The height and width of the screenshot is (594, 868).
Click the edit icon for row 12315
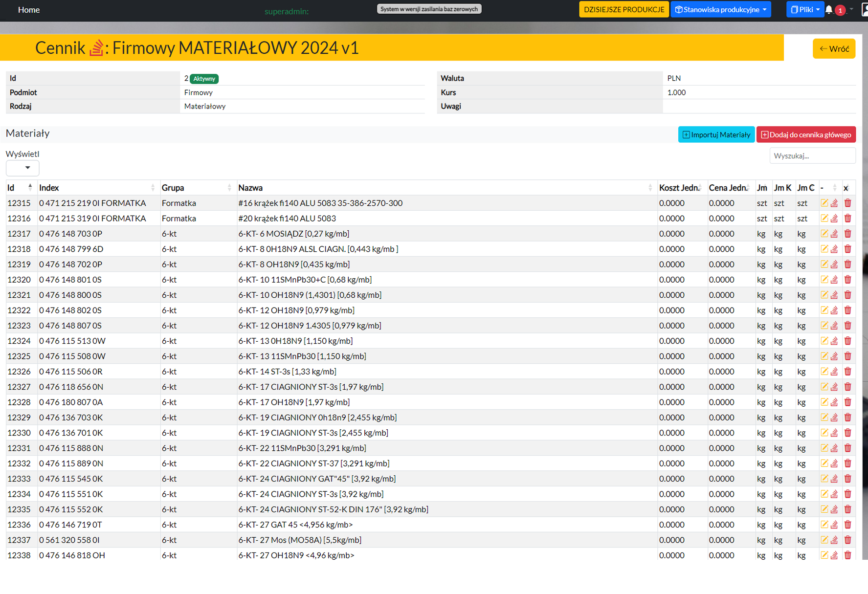824,203
